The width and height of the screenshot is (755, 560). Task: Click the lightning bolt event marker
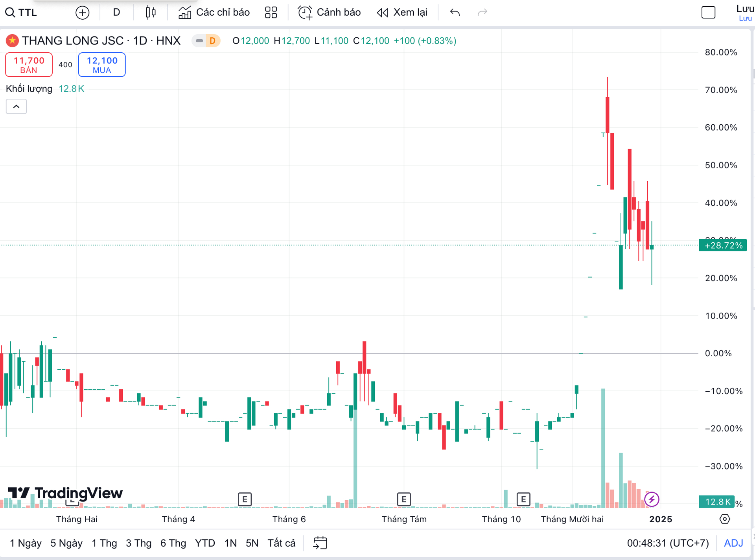click(x=652, y=499)
